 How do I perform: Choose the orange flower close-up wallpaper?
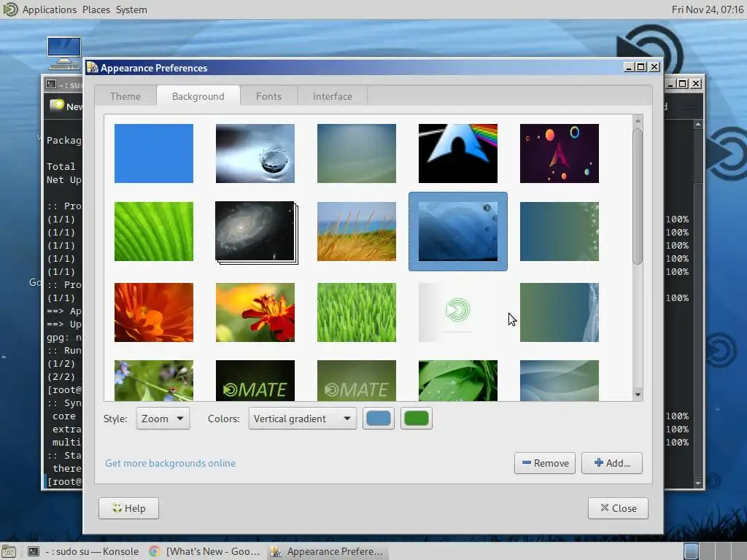[x=153, y=312]
